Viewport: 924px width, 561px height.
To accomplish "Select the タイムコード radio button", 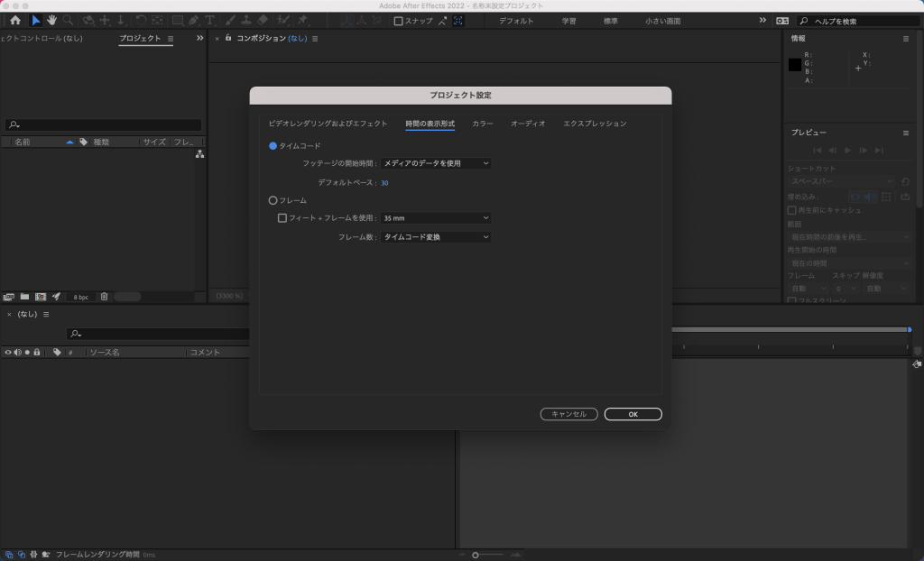I will click(x=273, y=146).
